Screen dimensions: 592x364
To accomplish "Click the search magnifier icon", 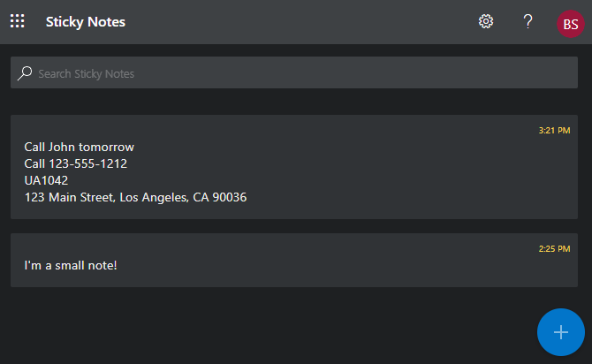I will coord(25,73).
